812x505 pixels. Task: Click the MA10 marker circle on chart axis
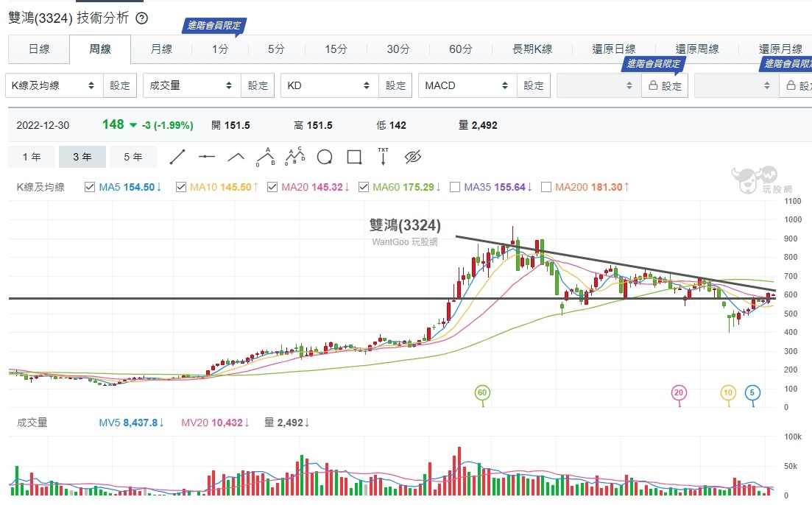tap(728, 392)
